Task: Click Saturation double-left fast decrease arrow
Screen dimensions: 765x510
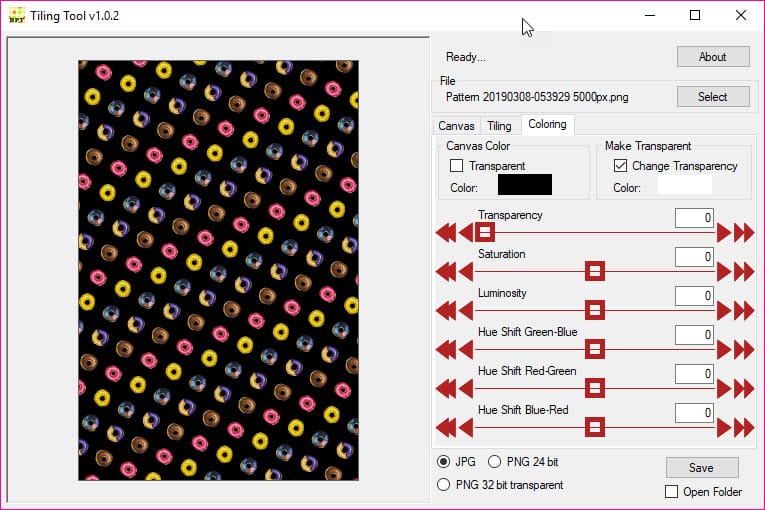Action: [446, 272]
